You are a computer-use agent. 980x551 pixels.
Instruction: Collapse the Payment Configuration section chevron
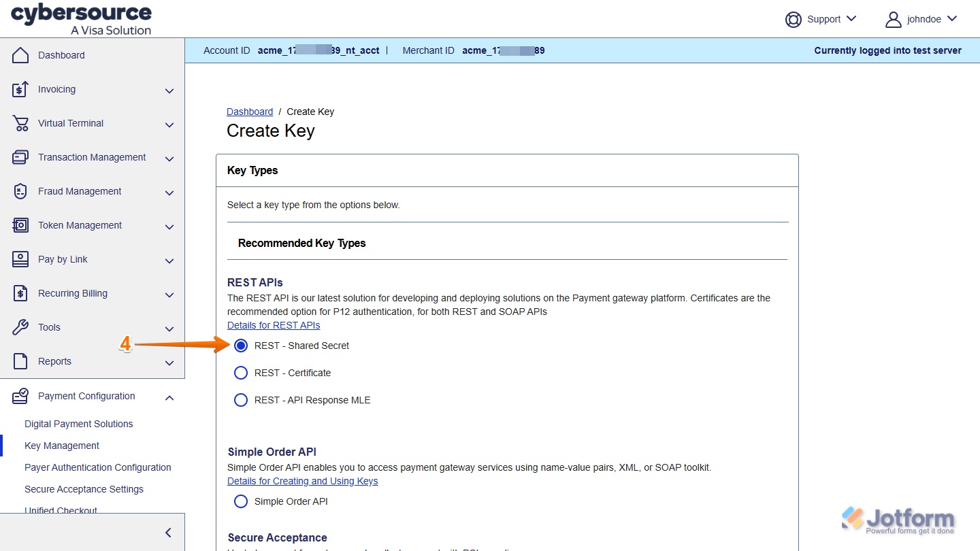pyautogui.click(x=169, y=397)
